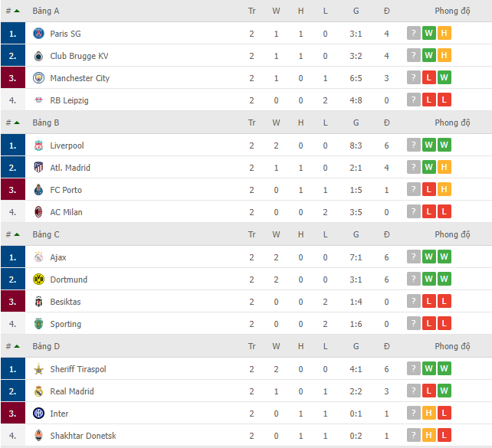Click the Atl. Madrid club crest

coord(38,168)
